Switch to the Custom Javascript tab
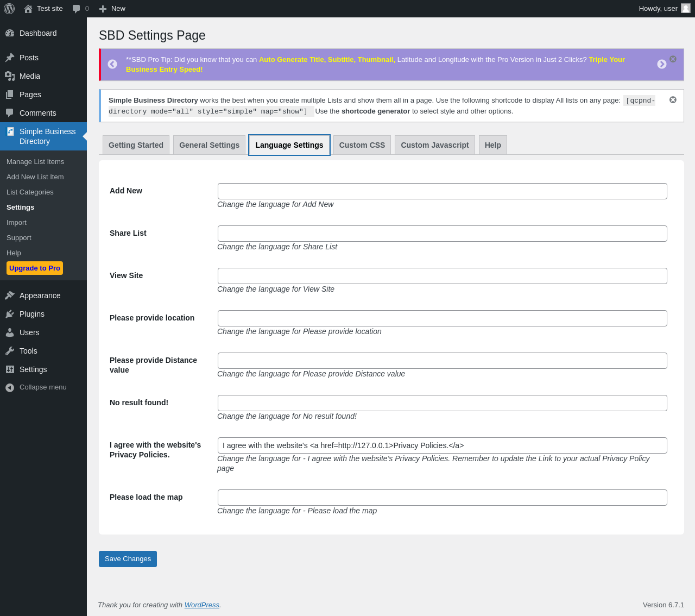695x616 pixels. (435, 145)
